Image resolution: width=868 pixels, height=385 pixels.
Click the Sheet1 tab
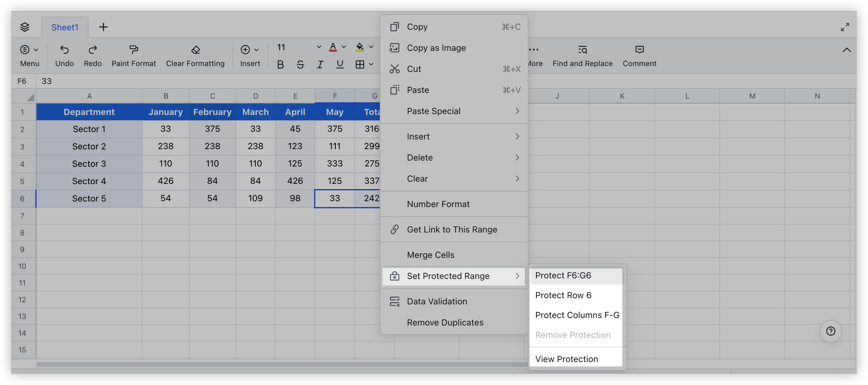(64, 27)
